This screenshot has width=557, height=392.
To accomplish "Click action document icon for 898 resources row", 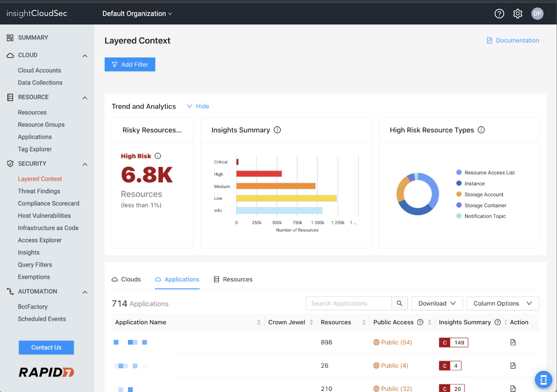I will click(x=513, y=342).
